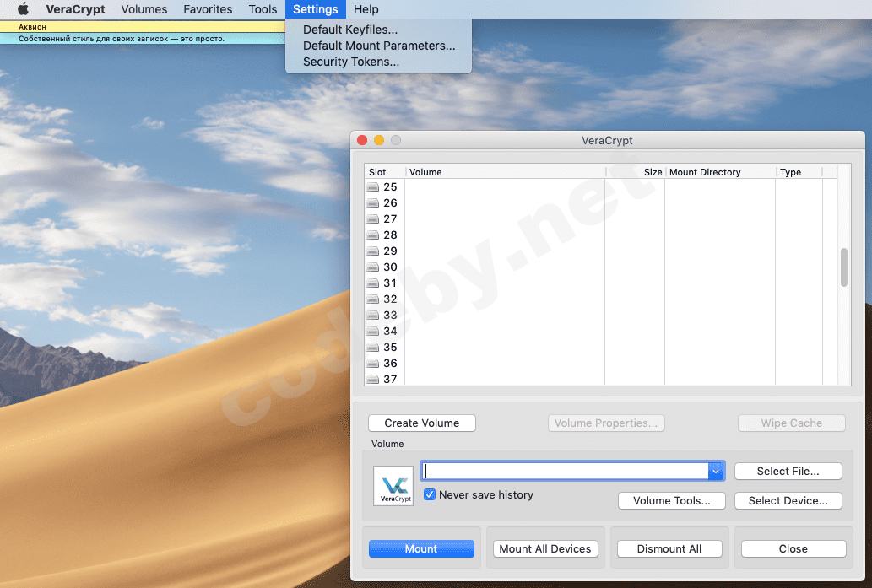Click Mount All Devices
872x588 pixels.
545,548
